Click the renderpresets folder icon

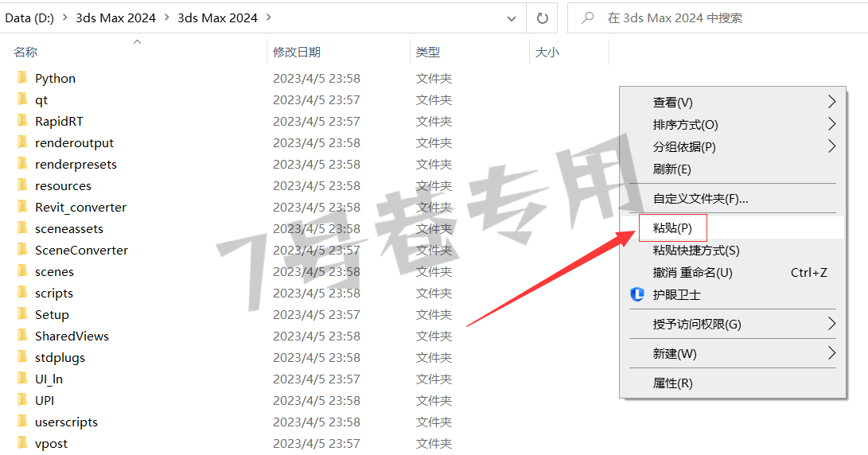(x=22, y=164)
